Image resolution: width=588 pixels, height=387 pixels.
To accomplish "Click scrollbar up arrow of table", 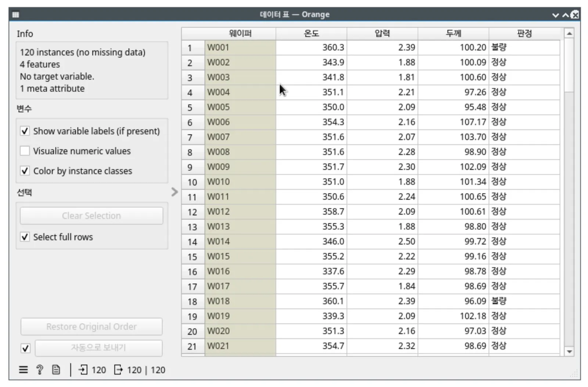I will [569, 33].
